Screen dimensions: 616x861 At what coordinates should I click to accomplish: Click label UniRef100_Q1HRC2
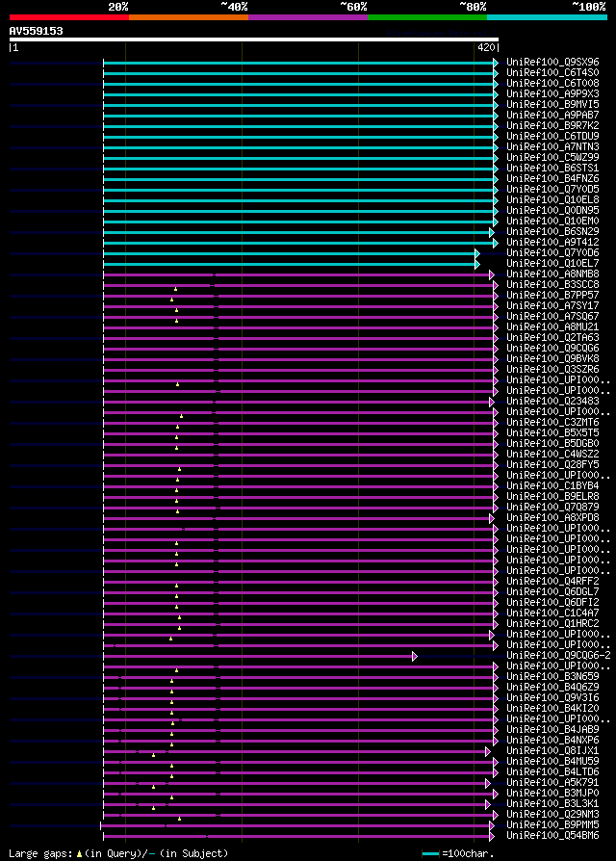552,624
